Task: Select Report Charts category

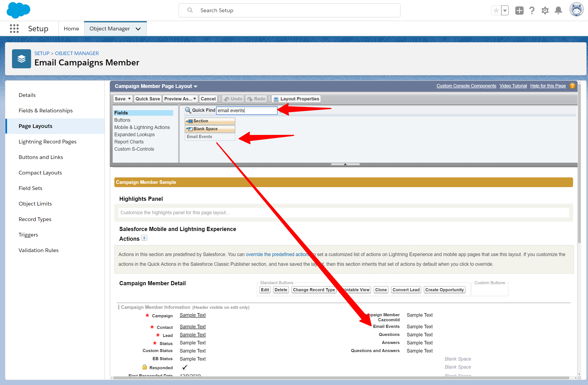Action: [x=129, y=142]
